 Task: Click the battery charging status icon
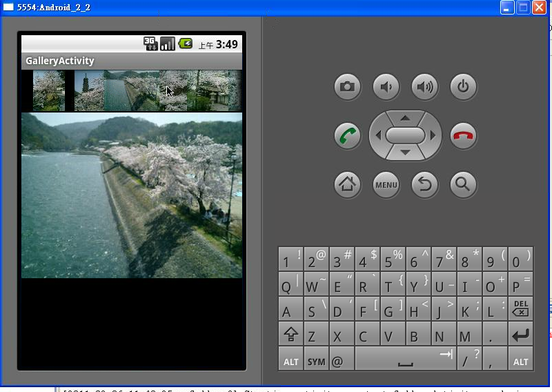click(x=186, y=43)
